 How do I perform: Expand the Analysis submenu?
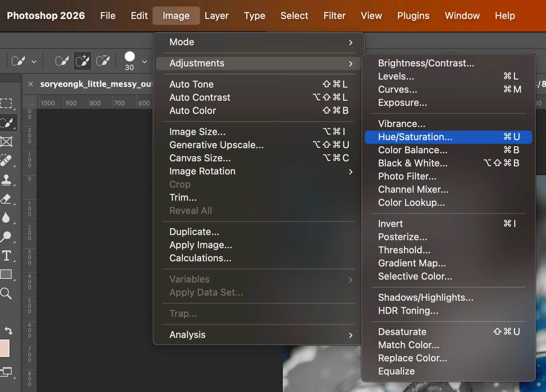[x=259, y=335]
